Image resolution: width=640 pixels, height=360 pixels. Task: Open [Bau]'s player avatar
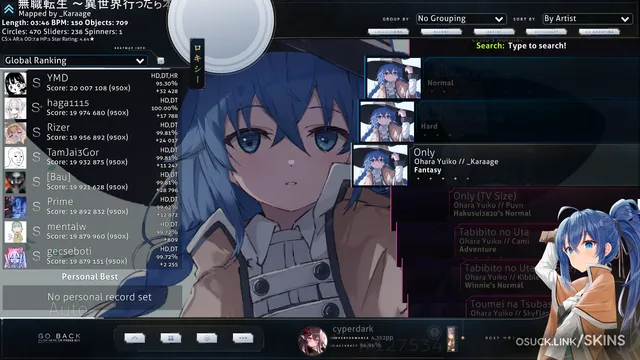(16, 182)
